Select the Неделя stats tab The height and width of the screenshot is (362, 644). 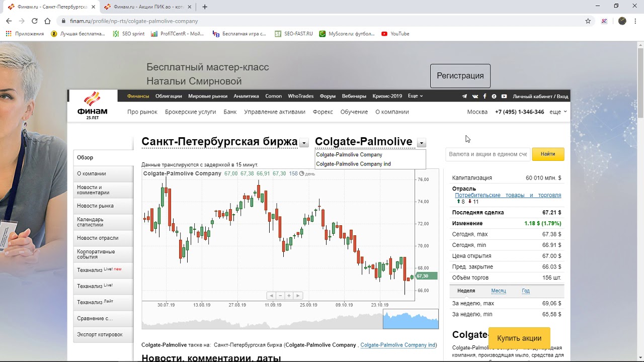466,291
